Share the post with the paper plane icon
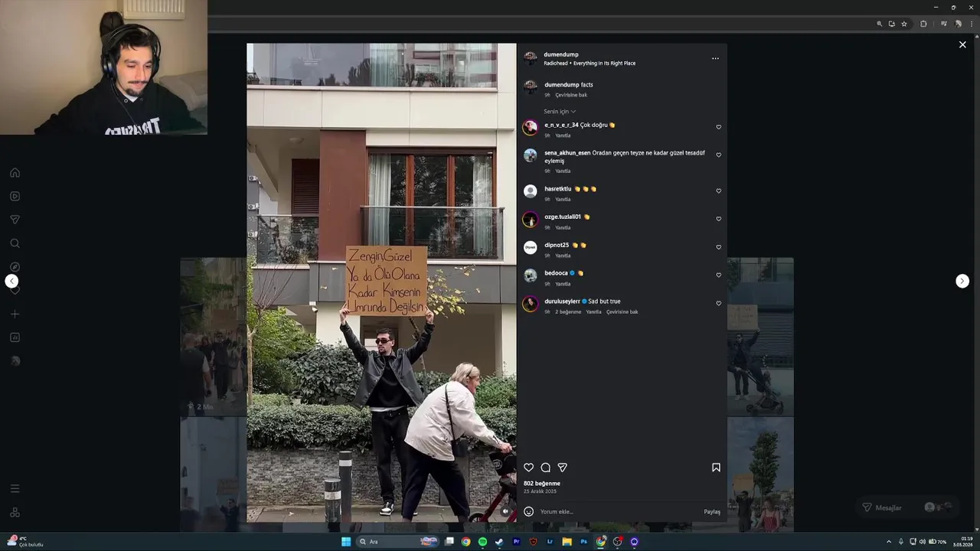 coord(562,468)
